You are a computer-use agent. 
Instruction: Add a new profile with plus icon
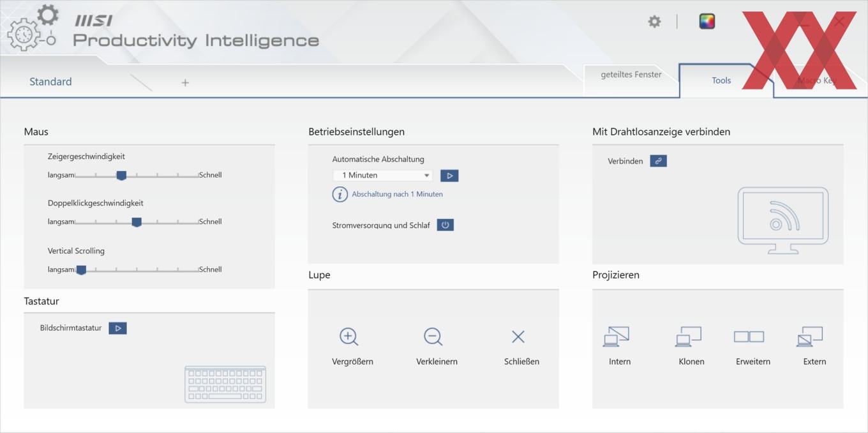[185, 82]
